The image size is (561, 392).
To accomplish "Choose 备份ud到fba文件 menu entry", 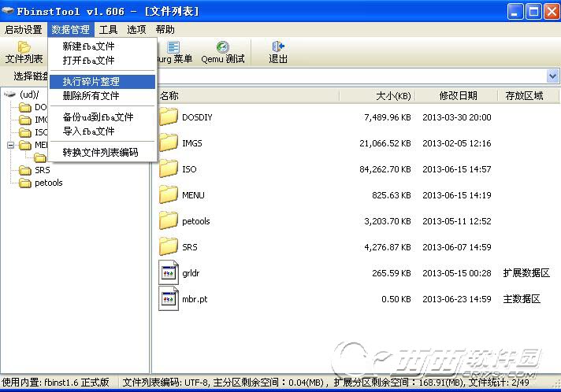I will pos(102,116).
